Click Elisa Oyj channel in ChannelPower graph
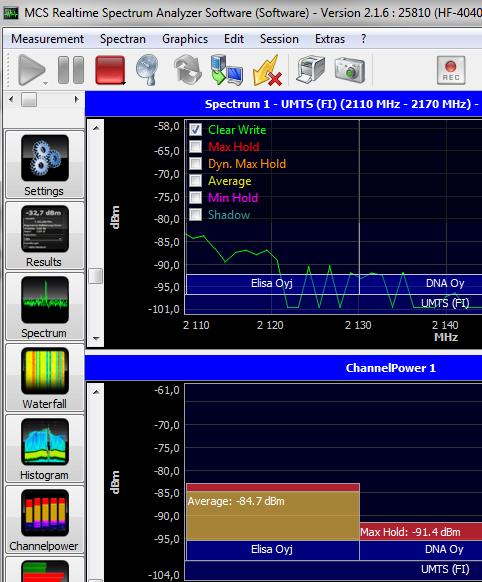The height and width of the screenshot is (582, 482). 272,549
